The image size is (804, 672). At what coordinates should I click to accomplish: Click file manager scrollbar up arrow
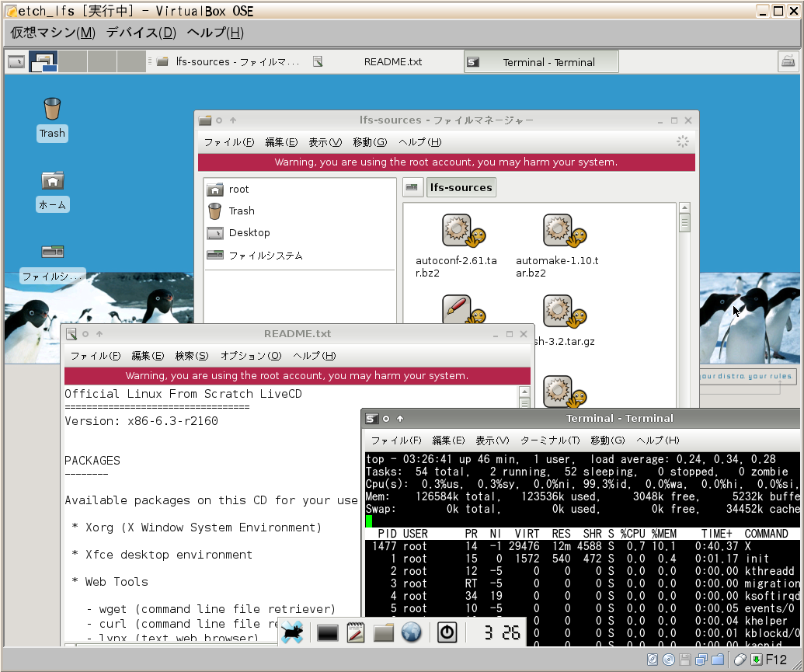point(684,207)
